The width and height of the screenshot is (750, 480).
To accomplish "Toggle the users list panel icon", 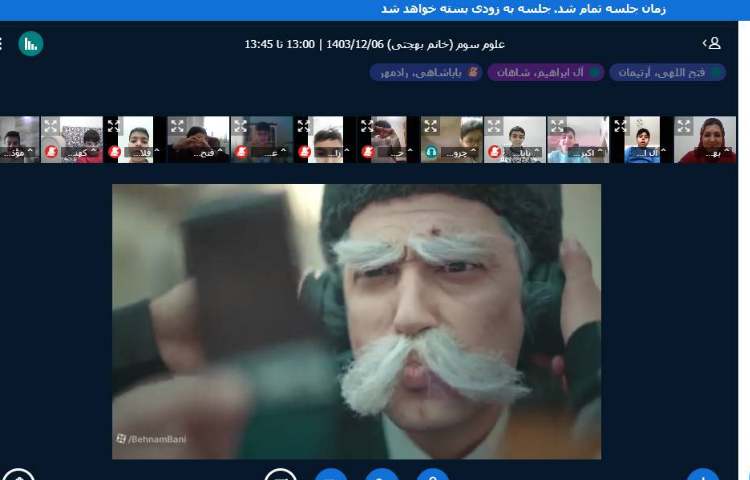I will (x=712, y=44).
